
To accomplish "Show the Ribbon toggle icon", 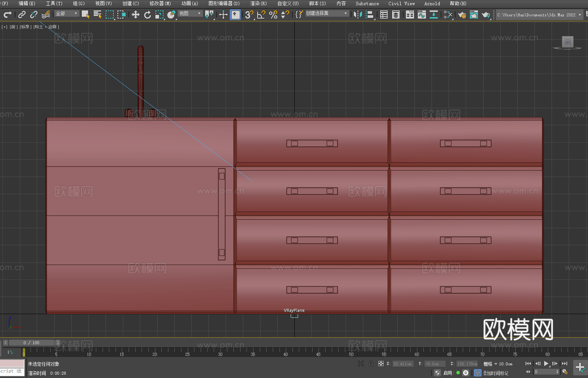I will point(410,14).
